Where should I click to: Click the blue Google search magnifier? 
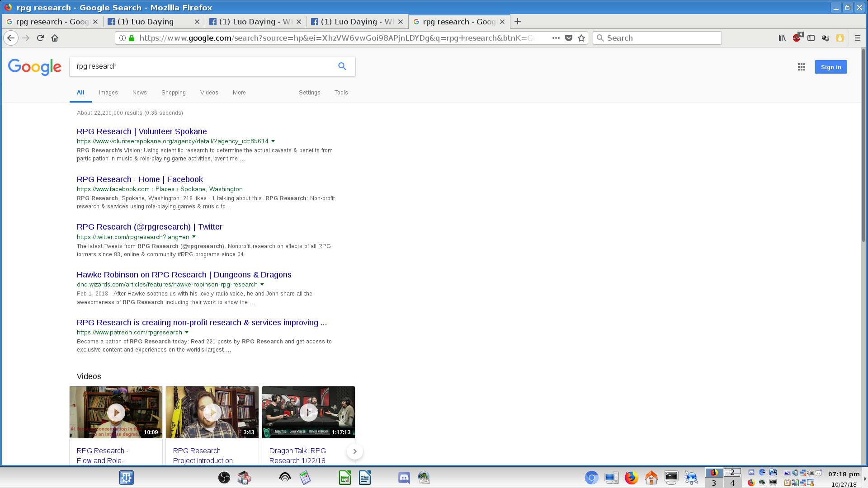coord(342,66)
